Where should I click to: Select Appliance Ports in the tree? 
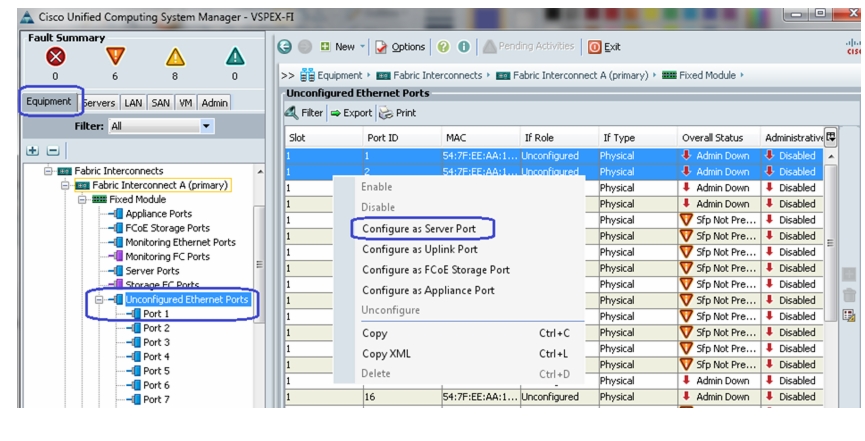click(x=158, y=214)
